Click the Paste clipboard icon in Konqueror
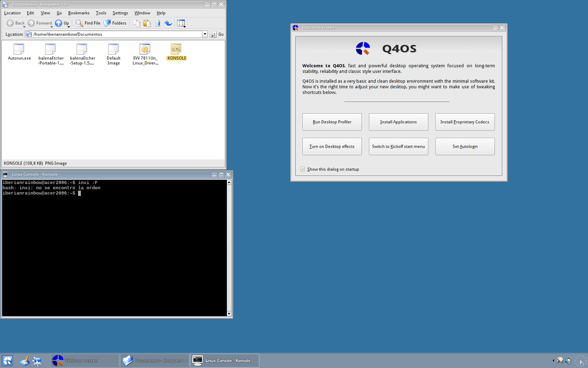Image resolution: width=588 pixels, height=368 pixels. point(147,23)
